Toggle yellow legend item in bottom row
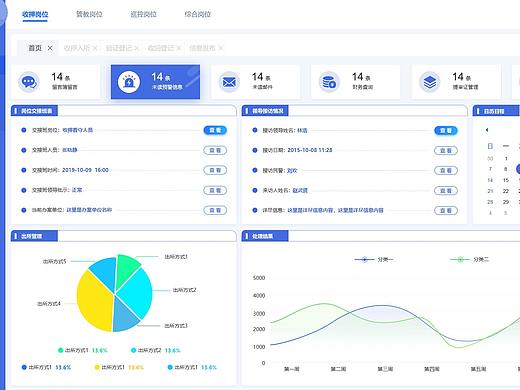Screen dimensions: 520x390 coord(119,367)
